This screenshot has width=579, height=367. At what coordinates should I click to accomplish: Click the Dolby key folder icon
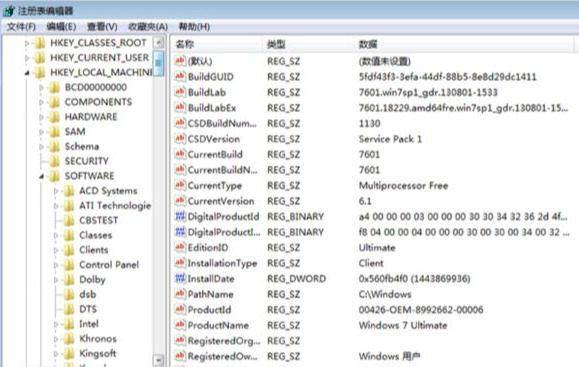tap(69, 279)
